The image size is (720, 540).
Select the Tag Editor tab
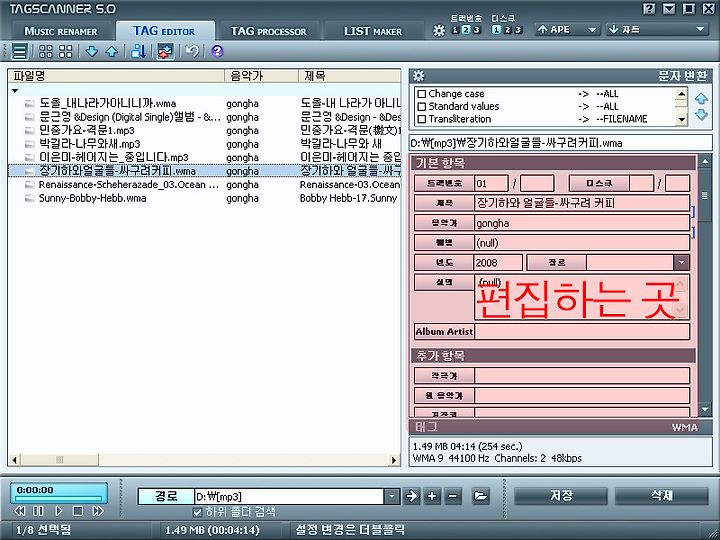point(164,31)
